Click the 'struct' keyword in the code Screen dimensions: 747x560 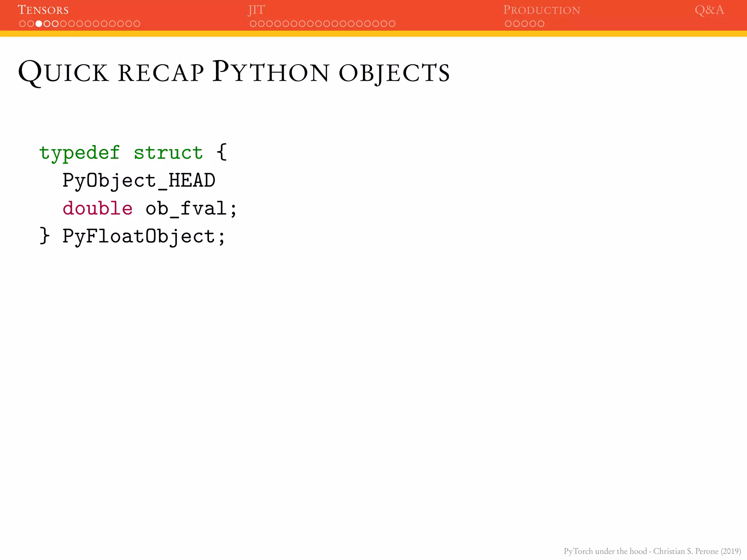[x=168, y=153]
